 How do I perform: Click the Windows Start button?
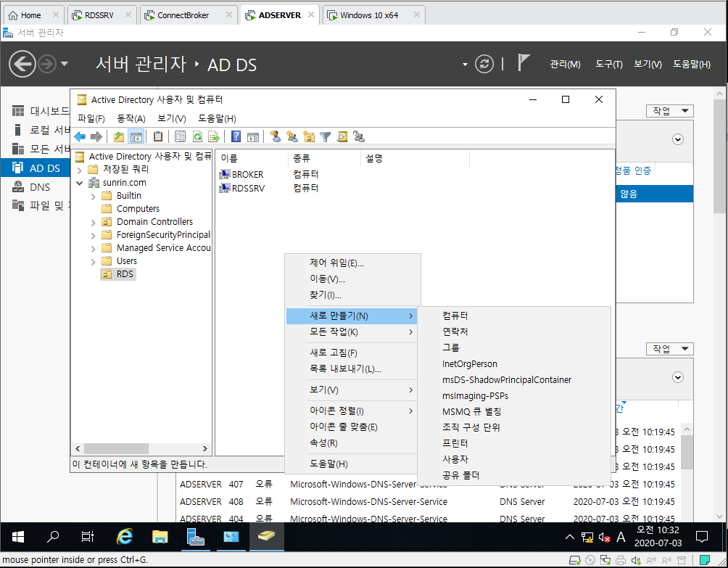[x=17, y=537]
